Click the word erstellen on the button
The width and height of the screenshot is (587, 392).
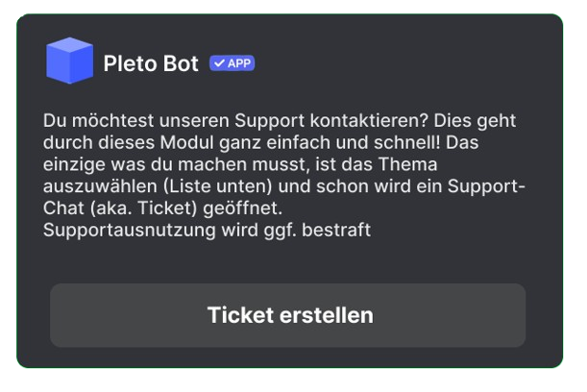pyautogui.click(x=327, y=315)
